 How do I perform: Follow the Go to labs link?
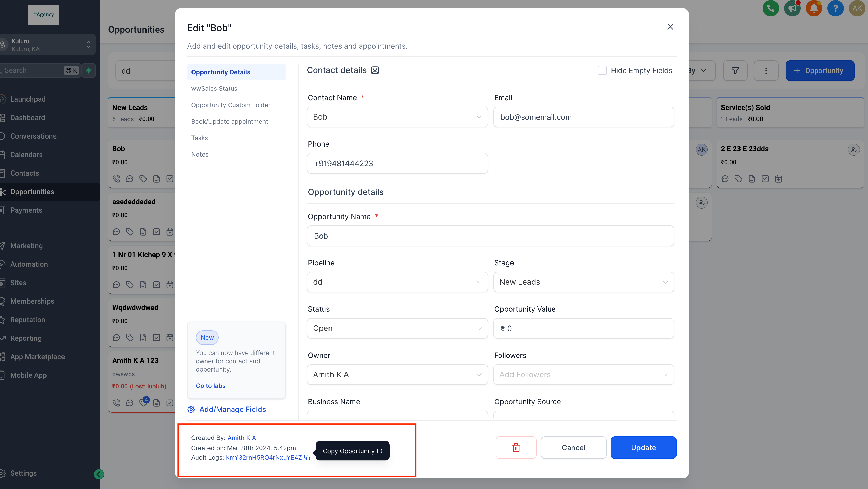(211, 386)
